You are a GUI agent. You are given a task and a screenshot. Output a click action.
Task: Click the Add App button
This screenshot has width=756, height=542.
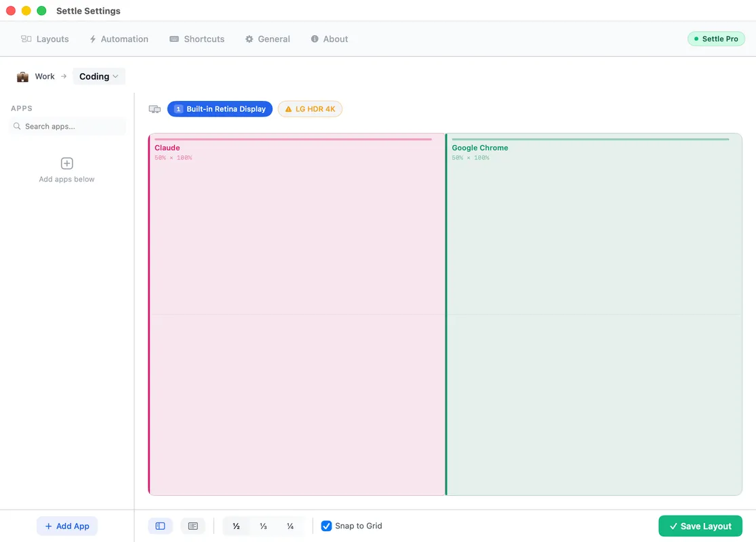(x=67, y=526)
